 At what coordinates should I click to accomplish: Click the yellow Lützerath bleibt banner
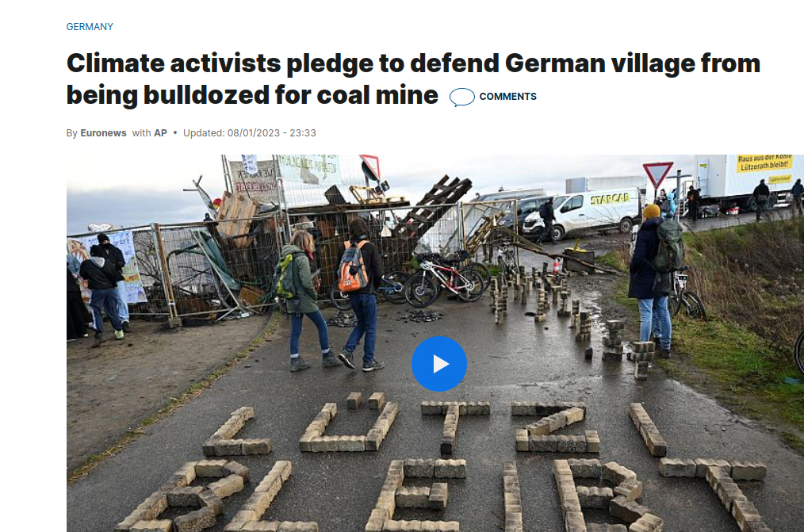tap(765, 163)
